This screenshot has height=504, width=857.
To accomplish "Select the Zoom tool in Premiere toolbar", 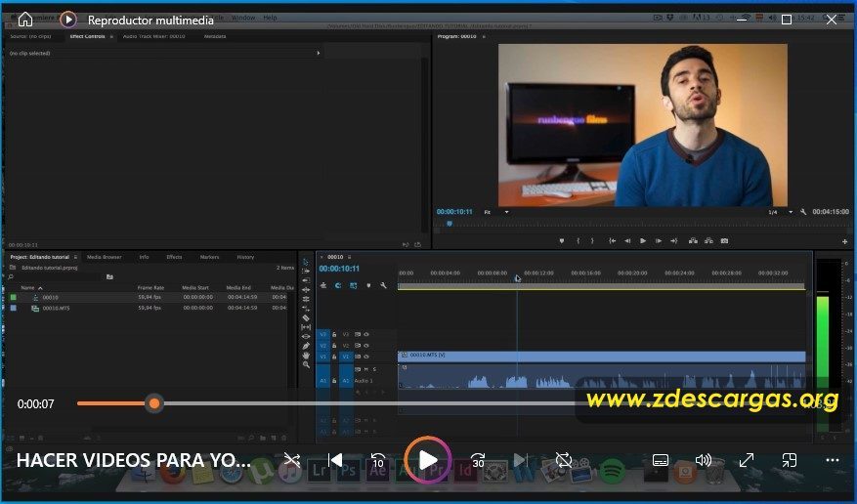I will coord(306,364).
